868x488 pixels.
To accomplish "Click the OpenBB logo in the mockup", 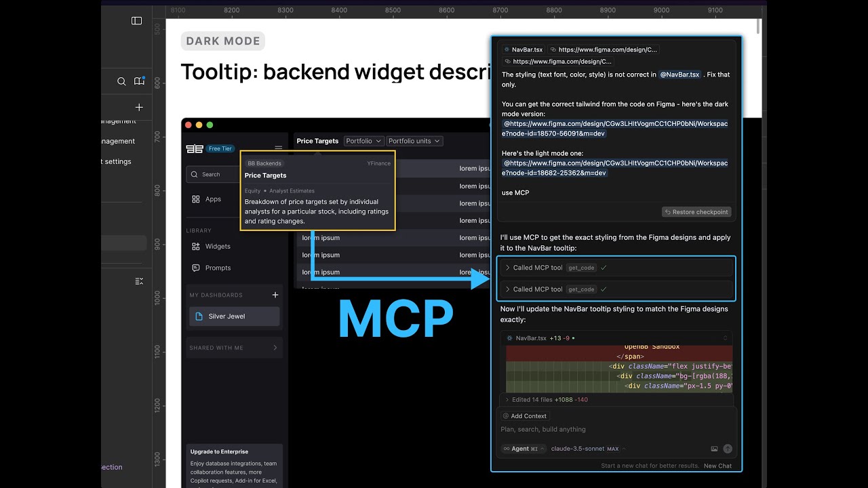I will [195, 148].
